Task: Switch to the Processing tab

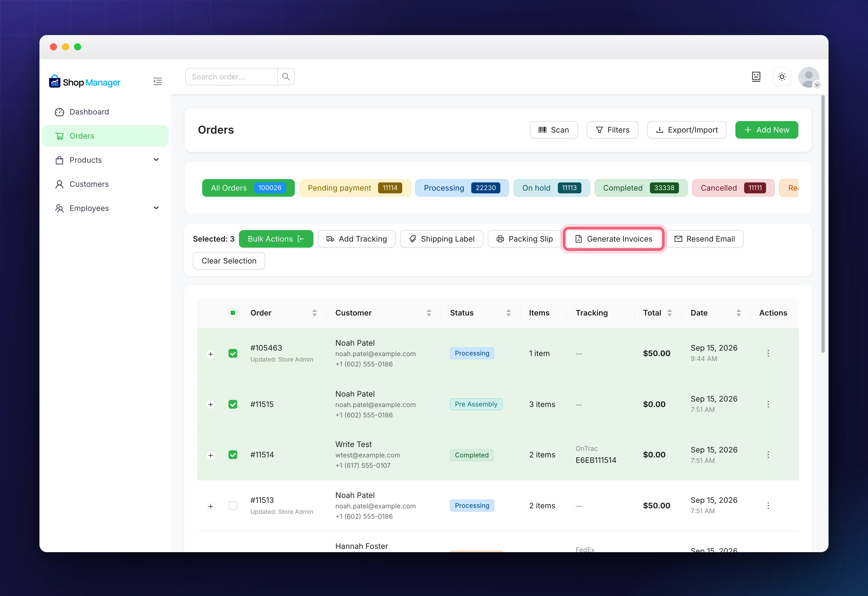Action: pos(462,188)
